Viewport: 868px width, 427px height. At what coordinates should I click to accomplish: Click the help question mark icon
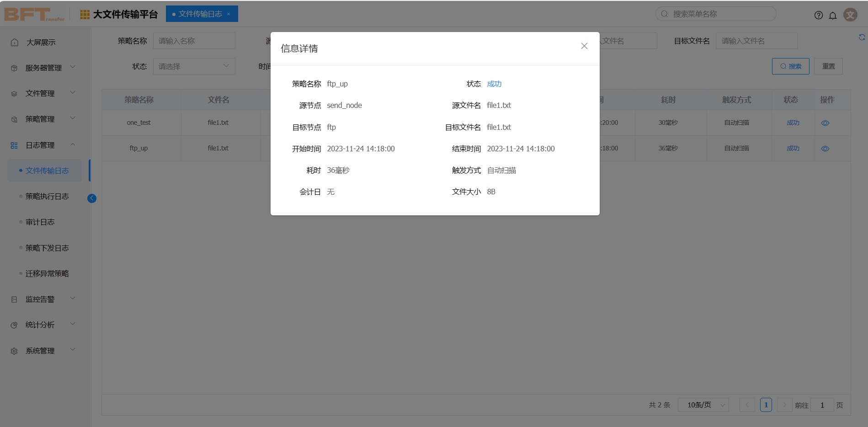pyautogui.click(x=818, y=15)
